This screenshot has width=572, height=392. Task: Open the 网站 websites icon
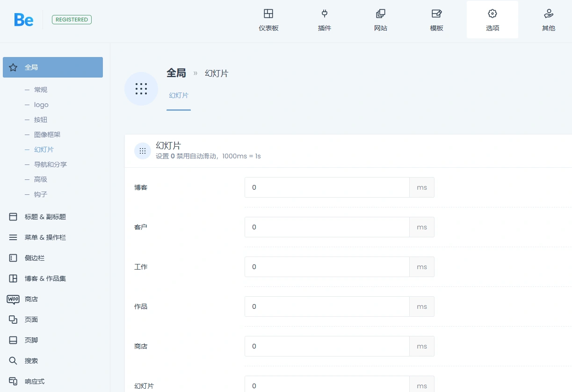click(x=380, y=19)
